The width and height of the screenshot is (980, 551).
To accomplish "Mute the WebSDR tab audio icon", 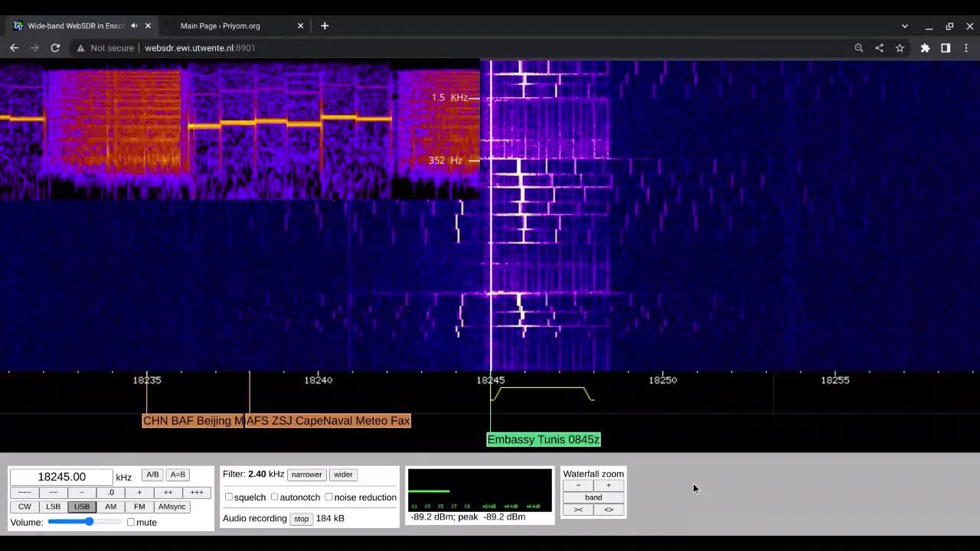I will tap(134, 26).
